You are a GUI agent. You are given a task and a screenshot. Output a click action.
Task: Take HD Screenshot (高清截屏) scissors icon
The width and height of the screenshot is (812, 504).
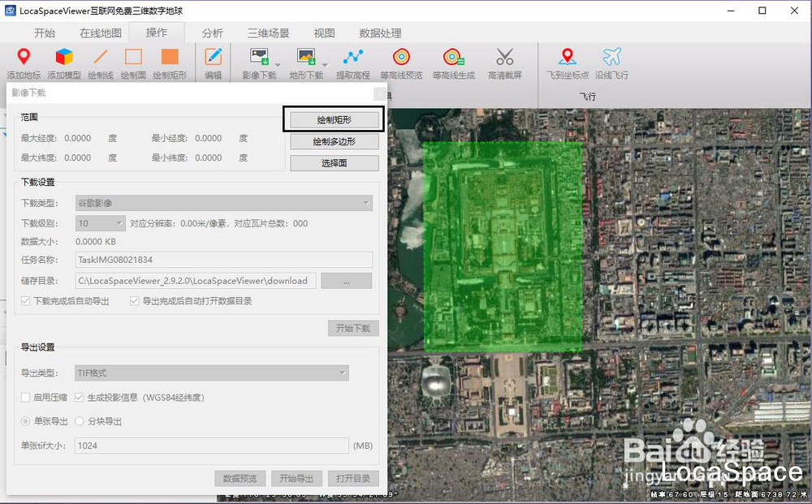coord(504,57)
